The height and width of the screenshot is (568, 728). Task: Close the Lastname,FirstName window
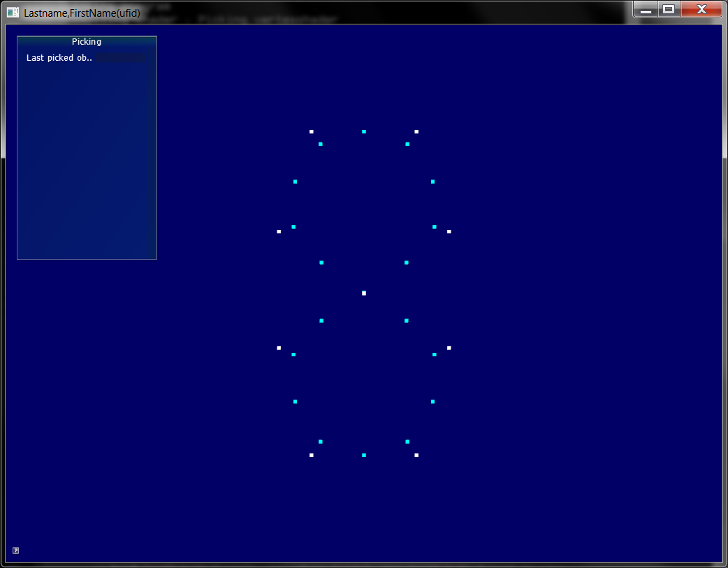700,10
